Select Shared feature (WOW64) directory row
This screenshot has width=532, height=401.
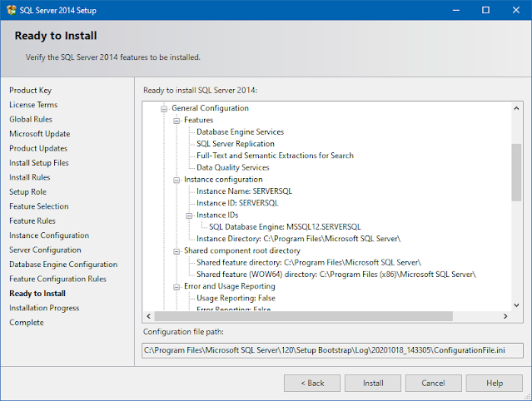pos(336,275)
